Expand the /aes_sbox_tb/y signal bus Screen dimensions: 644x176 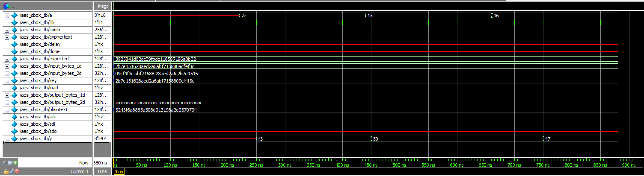(7, 139)
